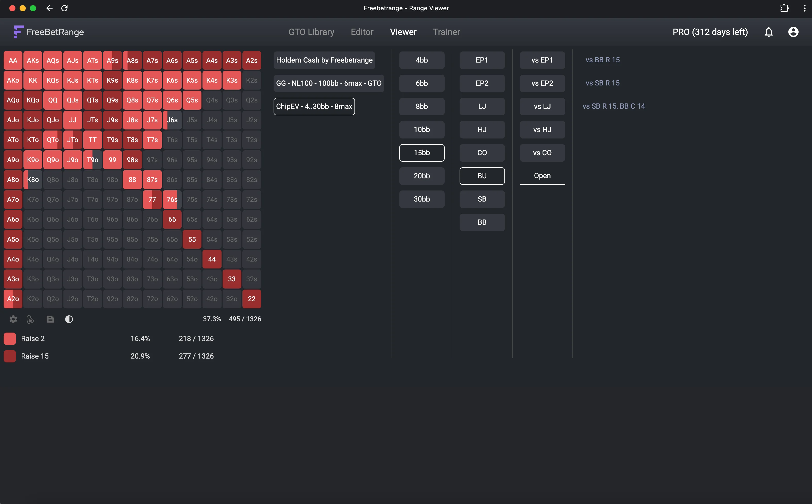The height and width of the screenshot is (504, 812).
Task: Click the A2o hand cell
Action: [13, 299]
